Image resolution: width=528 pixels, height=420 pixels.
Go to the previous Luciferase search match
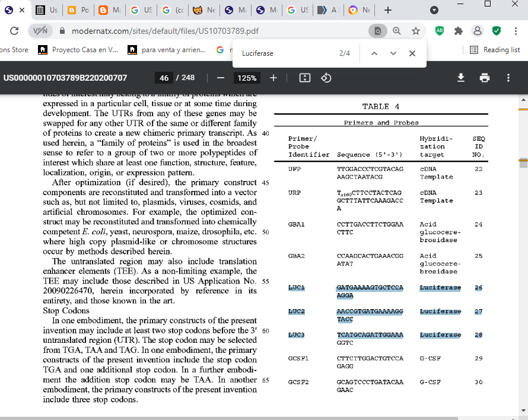coord(374,53)
